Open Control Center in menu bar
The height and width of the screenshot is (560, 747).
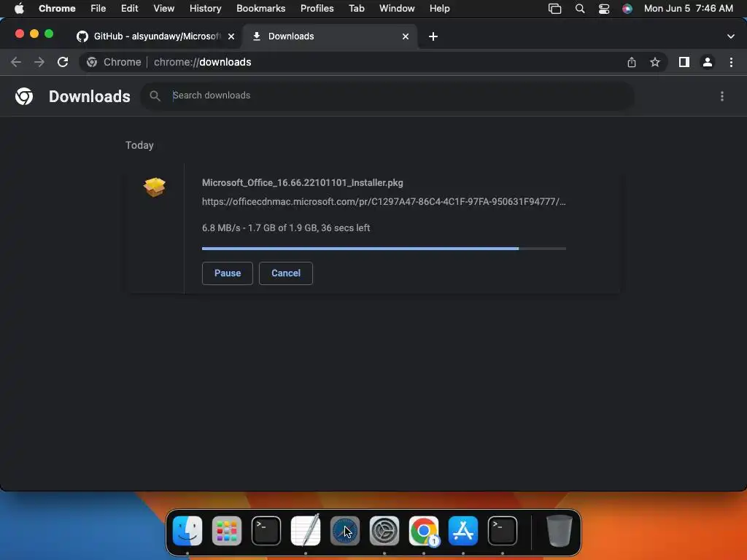tap(603, 9)
